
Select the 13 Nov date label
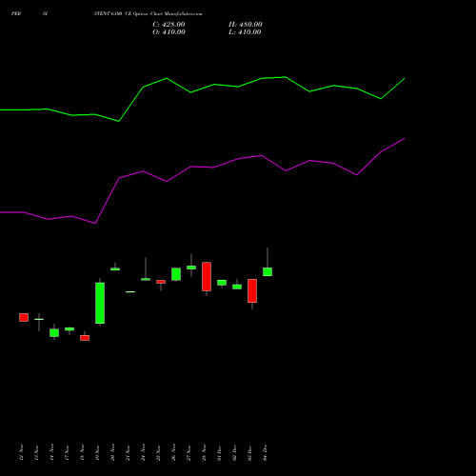[x=36, y=452]
